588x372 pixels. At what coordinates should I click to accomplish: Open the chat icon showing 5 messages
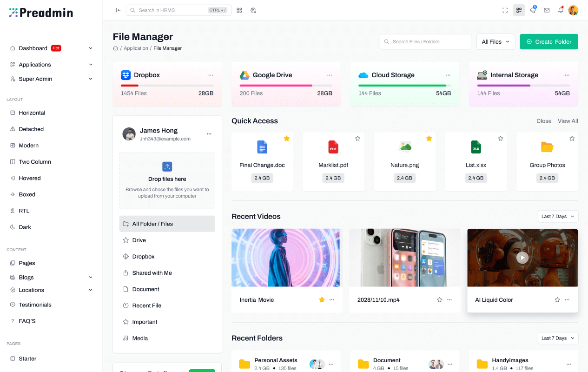(533, 10)
